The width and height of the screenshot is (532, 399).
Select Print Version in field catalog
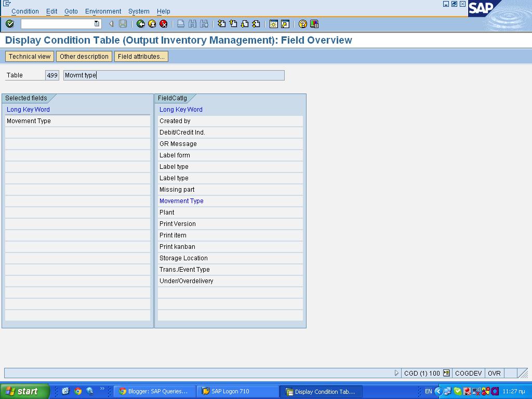point(230,224)
